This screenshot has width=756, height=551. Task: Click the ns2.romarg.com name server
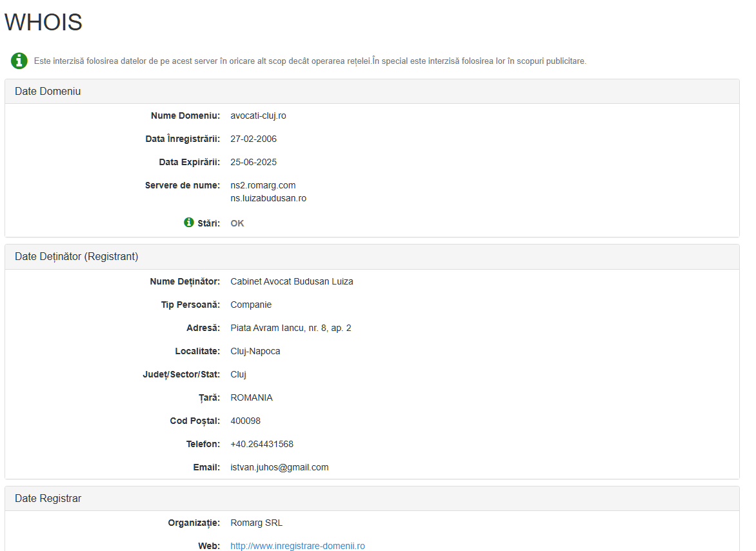(x=263, y=186)
